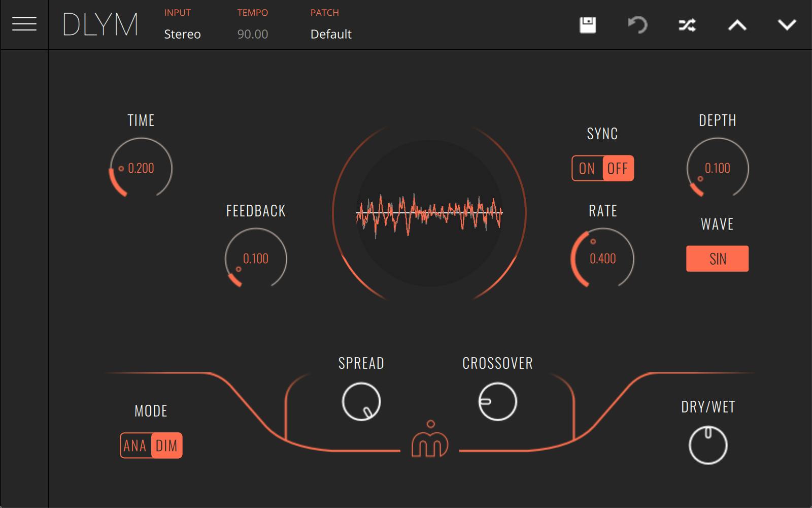This screenshot has width=812, height=508.
Task: Open the hamburger menu in the top-left corner
Action: [x=24, y=23]
